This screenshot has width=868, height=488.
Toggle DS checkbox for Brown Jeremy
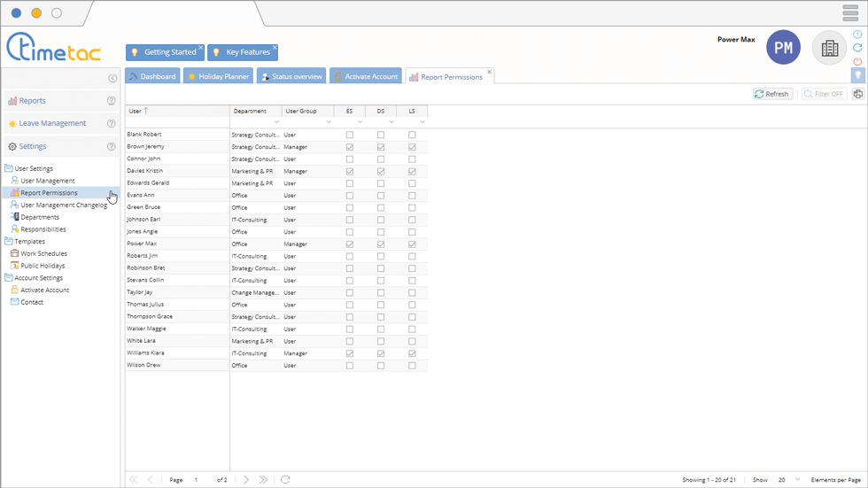[381, 147]
